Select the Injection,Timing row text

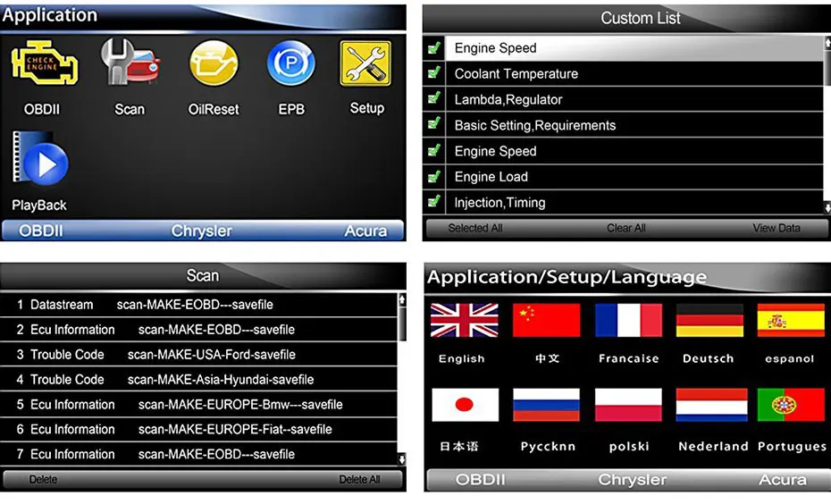coord(499,203)
